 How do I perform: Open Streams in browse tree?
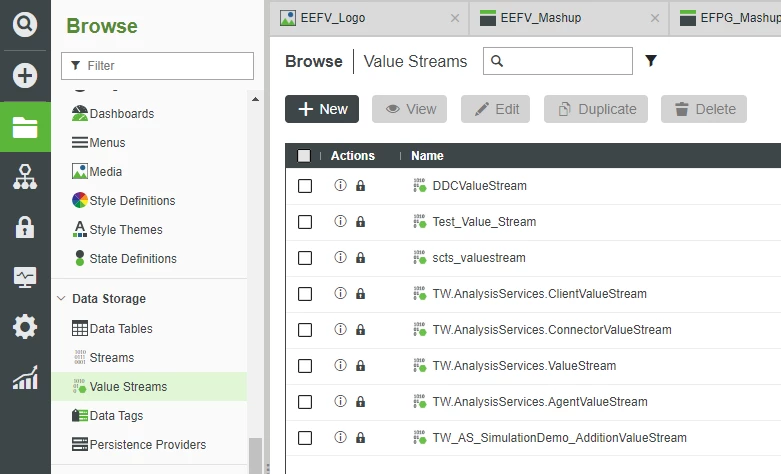pyautogui.click(x=112, y=357)
